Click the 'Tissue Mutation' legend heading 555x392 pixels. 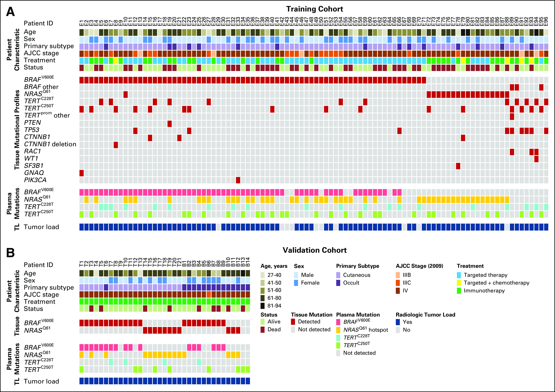click(x=312, y=315)
